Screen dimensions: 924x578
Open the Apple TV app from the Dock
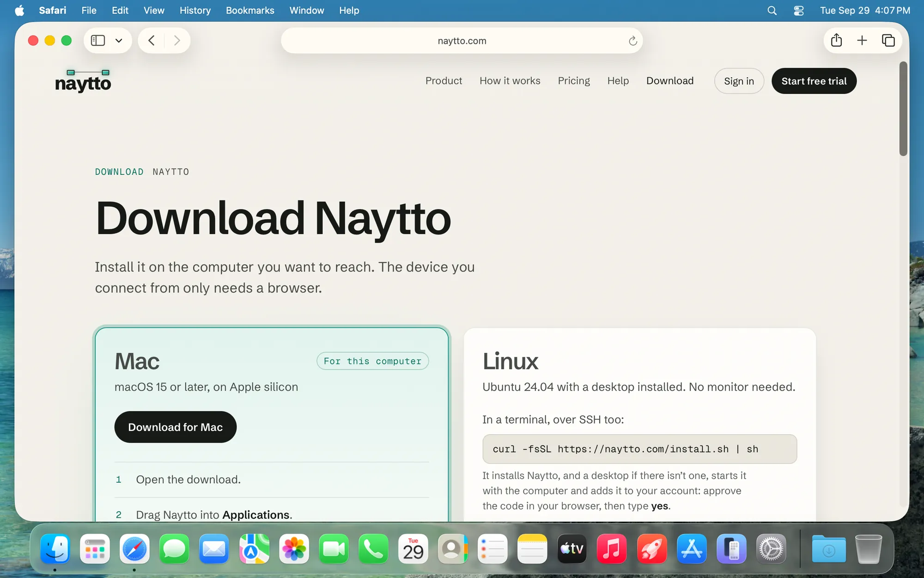point(572,549)
